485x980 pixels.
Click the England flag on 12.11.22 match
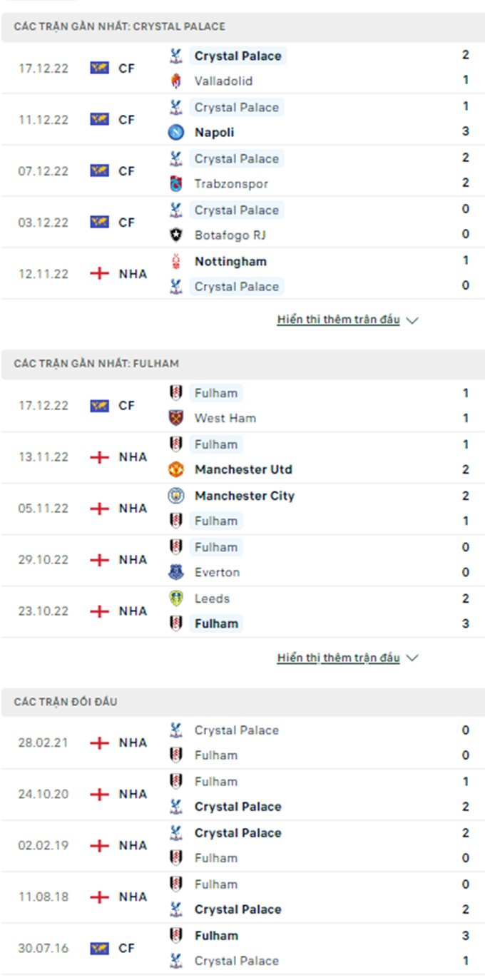click(99, 274)
